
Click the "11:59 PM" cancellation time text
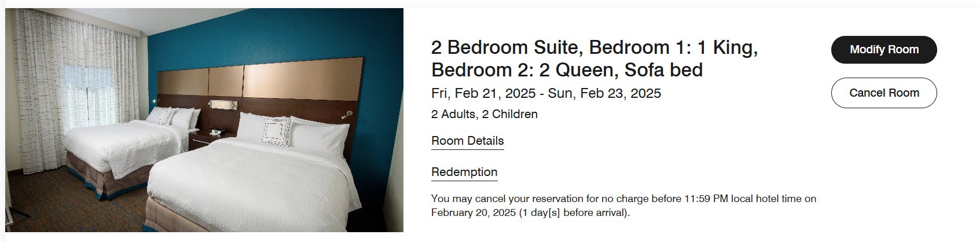pos(706,199)
